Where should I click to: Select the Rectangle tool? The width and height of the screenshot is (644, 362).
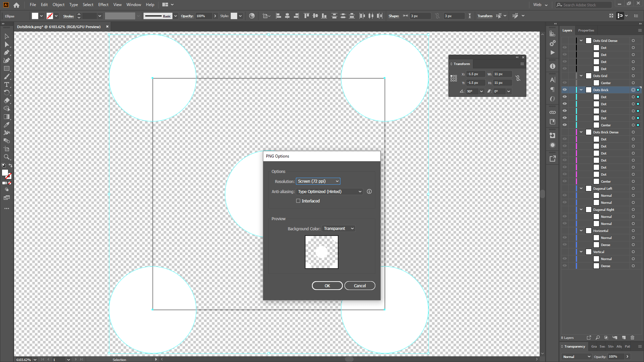pos(7,68)
